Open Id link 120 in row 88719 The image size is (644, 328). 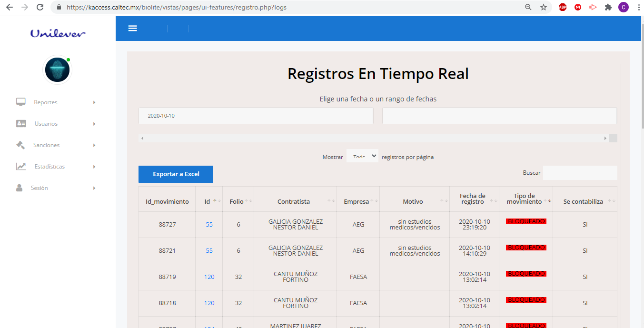click(209, 277)
